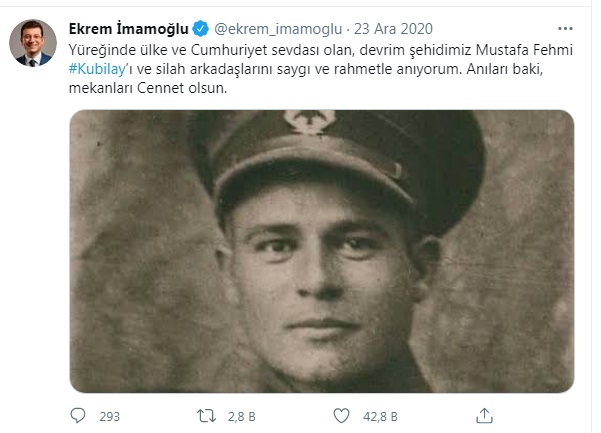
Task: Click the 293 replies count
Action: click(x=110, y=417)
